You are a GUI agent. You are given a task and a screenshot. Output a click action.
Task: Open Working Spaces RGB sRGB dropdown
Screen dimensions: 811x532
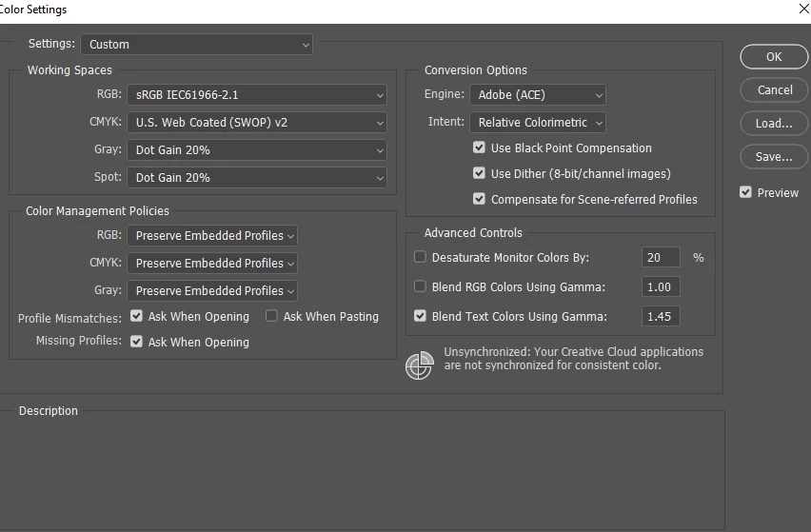(257, 95)
